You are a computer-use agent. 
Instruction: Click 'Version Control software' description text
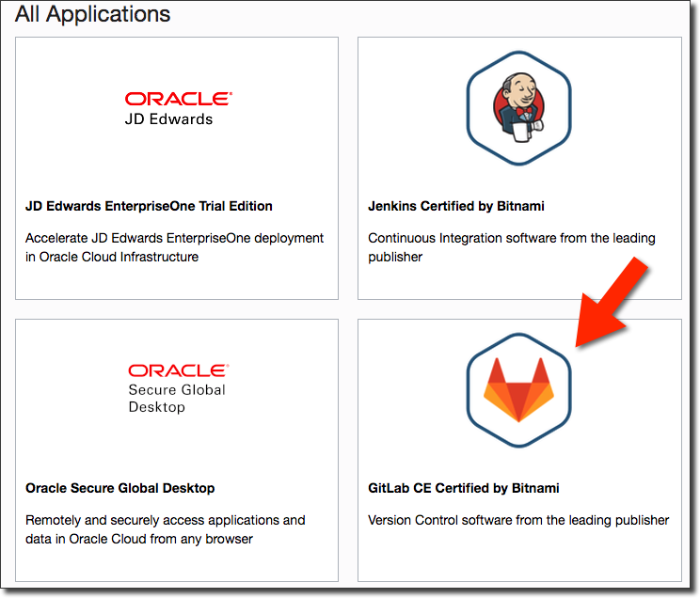tap(518, 520)
